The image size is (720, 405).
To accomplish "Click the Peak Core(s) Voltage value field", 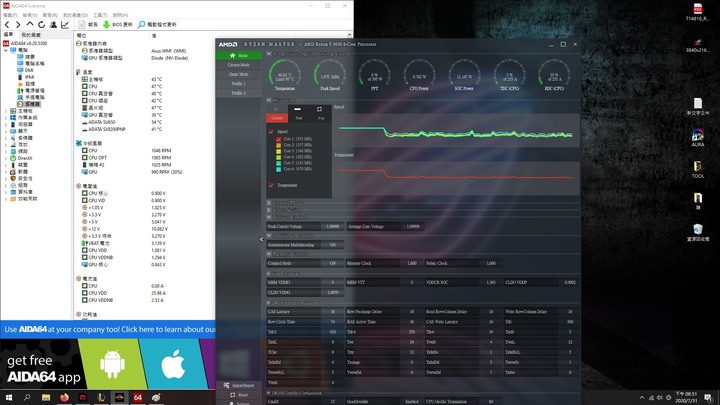I will point(332,226).
